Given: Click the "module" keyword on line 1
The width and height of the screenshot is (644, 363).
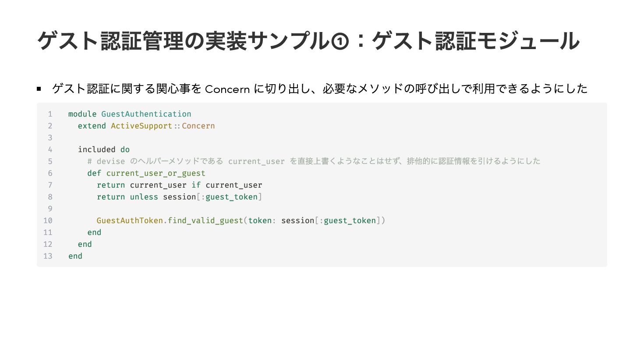Looking at the screenshot, I should 82,114.
